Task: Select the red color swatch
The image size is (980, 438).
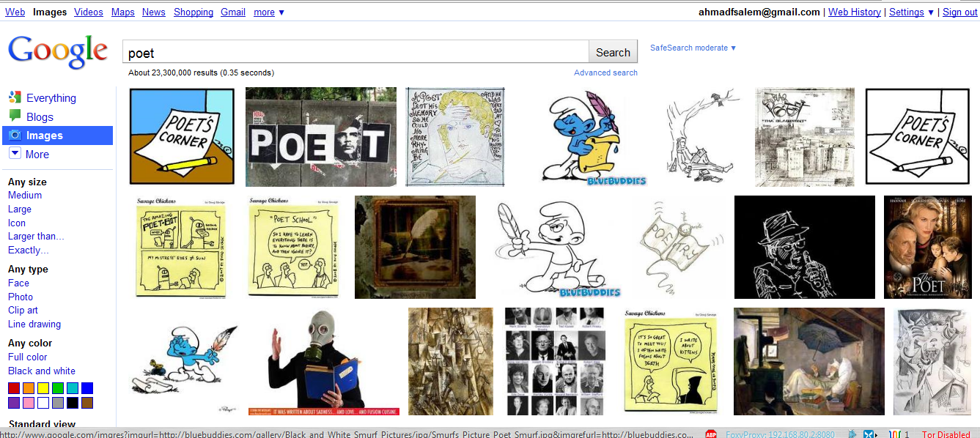Action: tap(14, 388)
